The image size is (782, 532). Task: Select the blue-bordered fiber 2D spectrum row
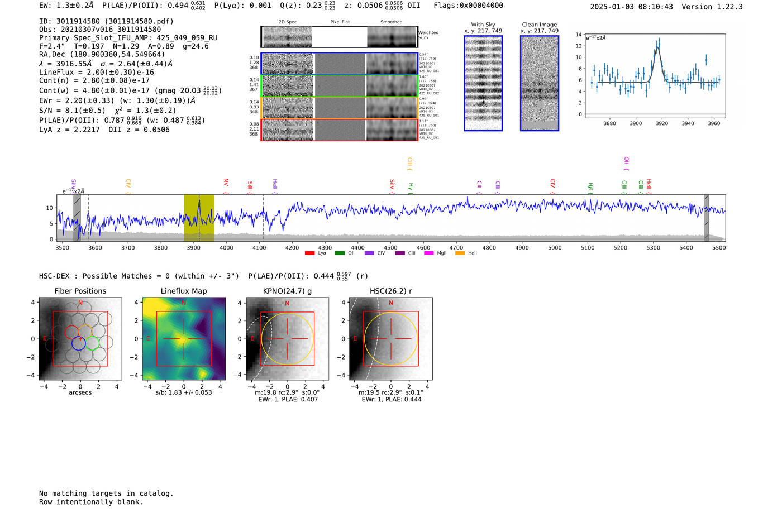(340, 64)
